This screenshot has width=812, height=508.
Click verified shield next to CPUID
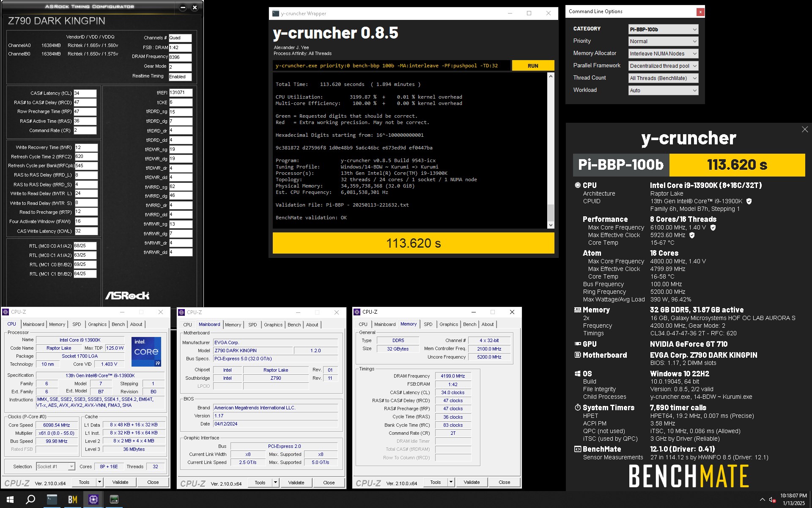[x=749, y=201]
